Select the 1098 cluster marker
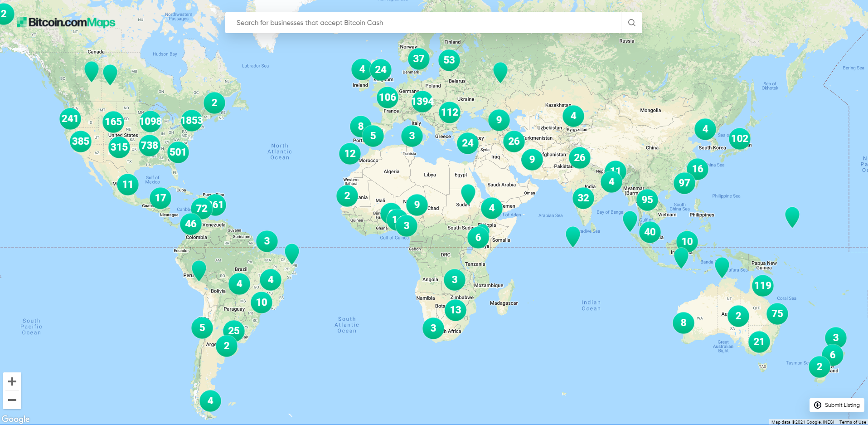 150,122
